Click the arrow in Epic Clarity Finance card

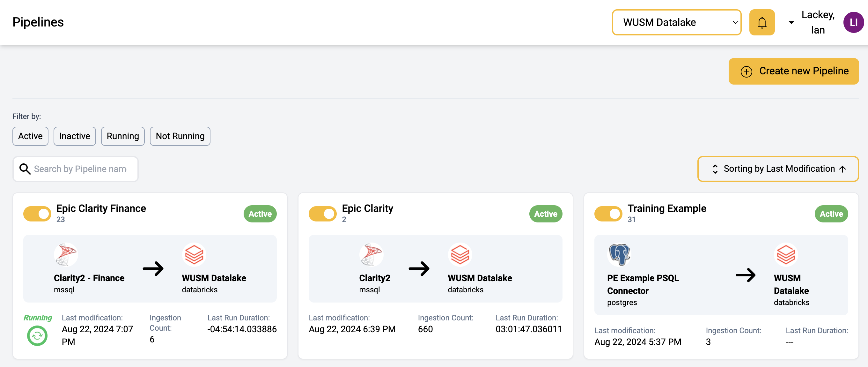(x=153, y=269)
